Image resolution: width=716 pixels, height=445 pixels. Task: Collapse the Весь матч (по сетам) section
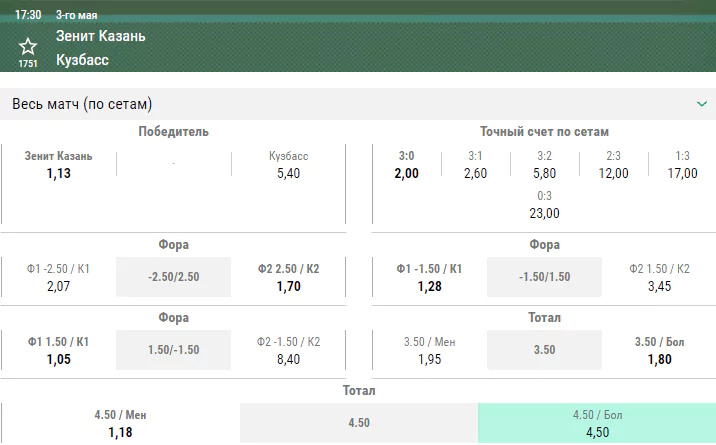[702, 104]
